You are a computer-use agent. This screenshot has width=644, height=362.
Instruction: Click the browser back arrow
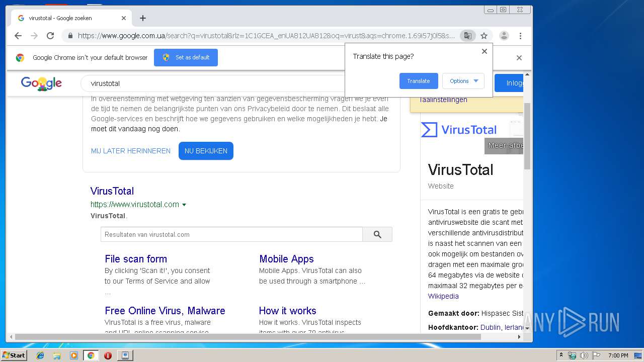(x=18, y=36)
